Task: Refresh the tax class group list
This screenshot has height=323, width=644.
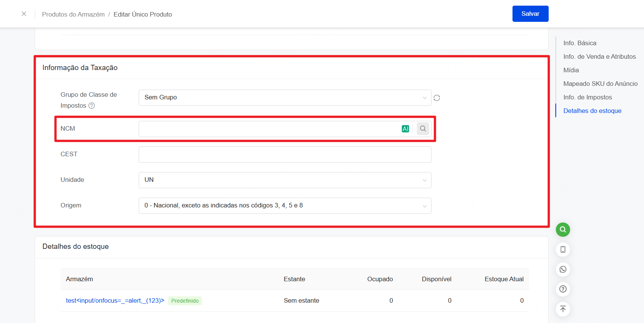Action: 437,98
